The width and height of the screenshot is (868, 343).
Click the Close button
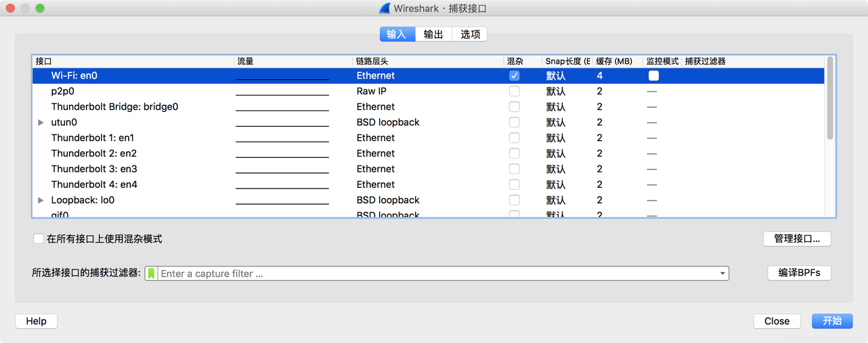pos(776,321)
